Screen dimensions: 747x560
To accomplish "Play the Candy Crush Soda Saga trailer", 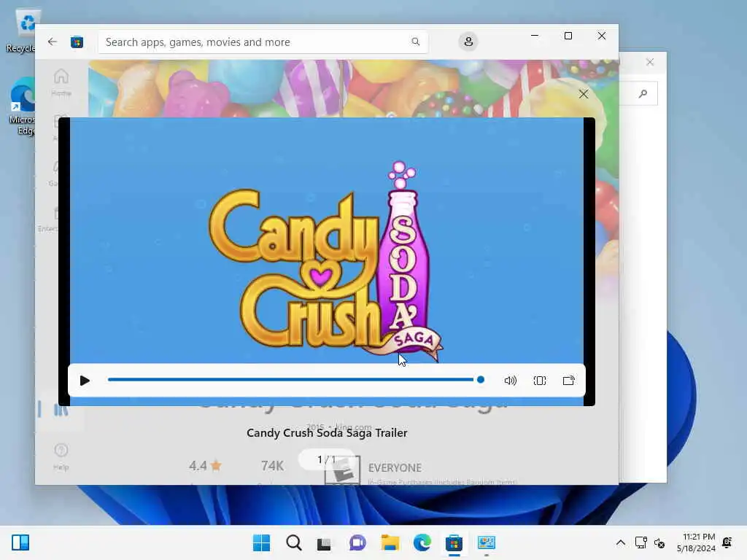I will click(x=85, y=381).
